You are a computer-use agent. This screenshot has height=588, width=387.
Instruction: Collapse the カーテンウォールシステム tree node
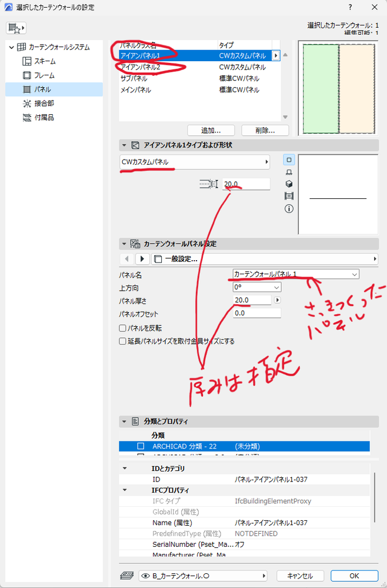(12, 47)
